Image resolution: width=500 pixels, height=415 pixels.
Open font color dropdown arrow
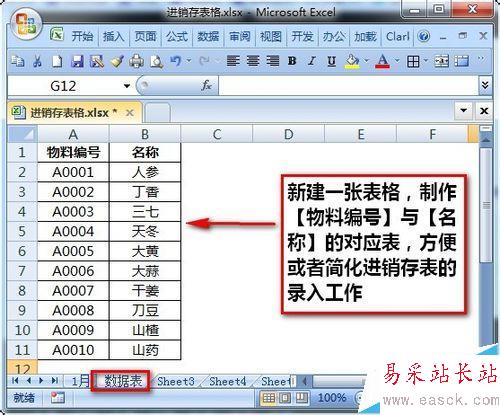click(397, 61)
